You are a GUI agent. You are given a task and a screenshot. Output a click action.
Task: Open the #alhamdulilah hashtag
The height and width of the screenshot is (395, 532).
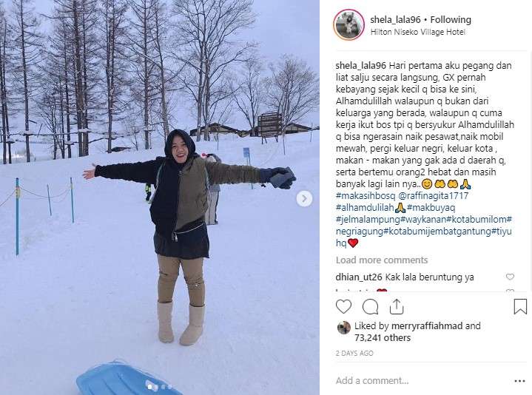point(365,207)
